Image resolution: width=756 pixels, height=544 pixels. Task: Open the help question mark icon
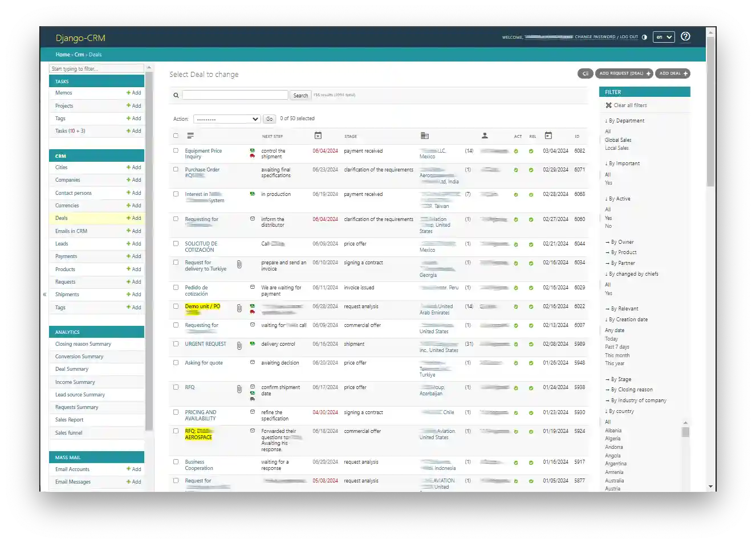(685, 36)
